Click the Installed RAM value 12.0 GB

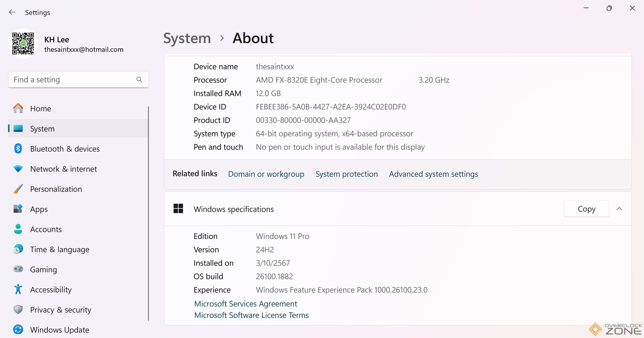tap(268, 93)
